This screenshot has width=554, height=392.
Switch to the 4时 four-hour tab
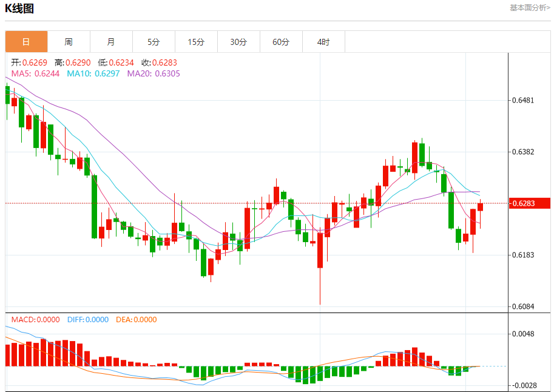click(323, 42)
